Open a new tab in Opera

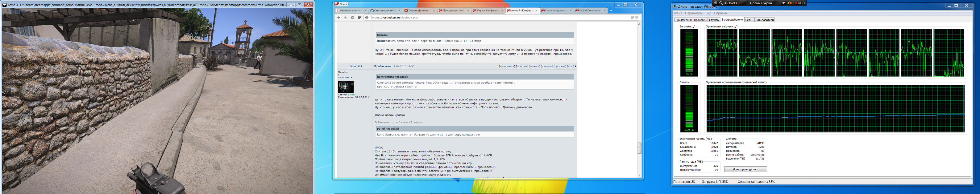pyautogui.click(x=611, y=11)
